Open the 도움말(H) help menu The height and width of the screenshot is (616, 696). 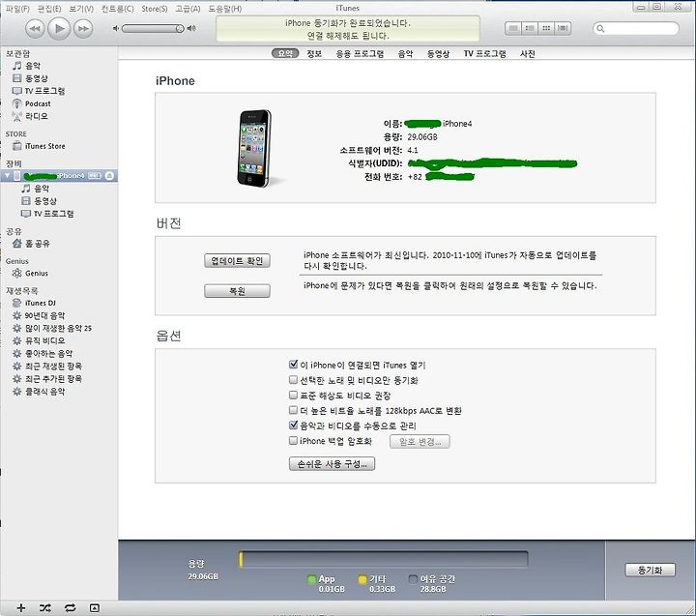pos(225,9)
